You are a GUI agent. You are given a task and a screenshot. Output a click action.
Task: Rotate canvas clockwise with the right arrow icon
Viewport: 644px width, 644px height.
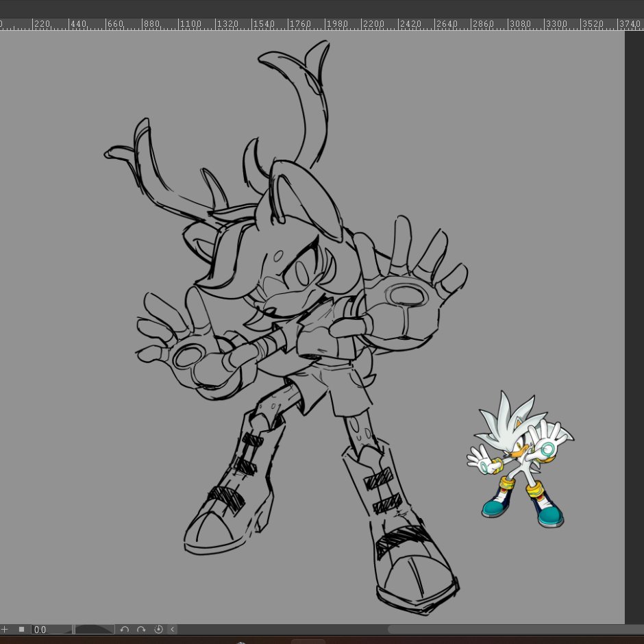coord(141,629)
